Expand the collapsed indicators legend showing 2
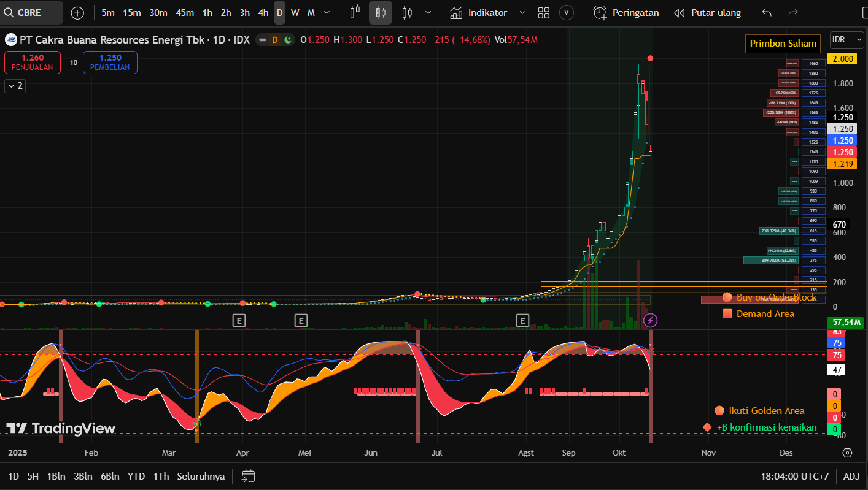The width and height of the screenshot is (868, 490). point(15,86)
